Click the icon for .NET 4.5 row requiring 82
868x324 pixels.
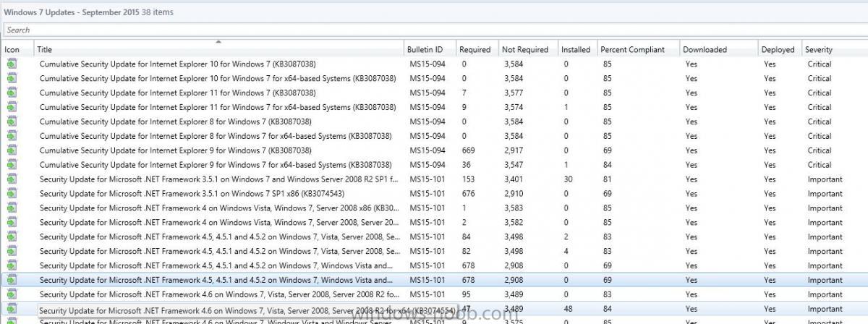12,252
